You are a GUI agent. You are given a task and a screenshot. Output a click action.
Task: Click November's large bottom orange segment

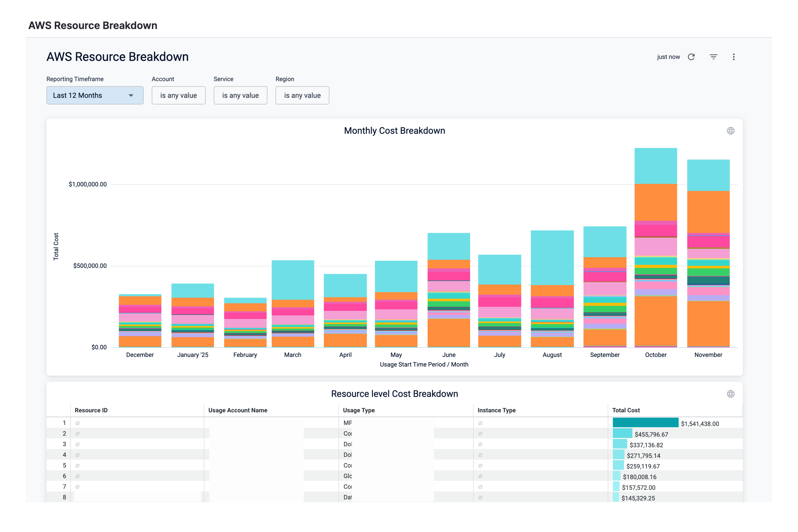[x=708, y=323]
